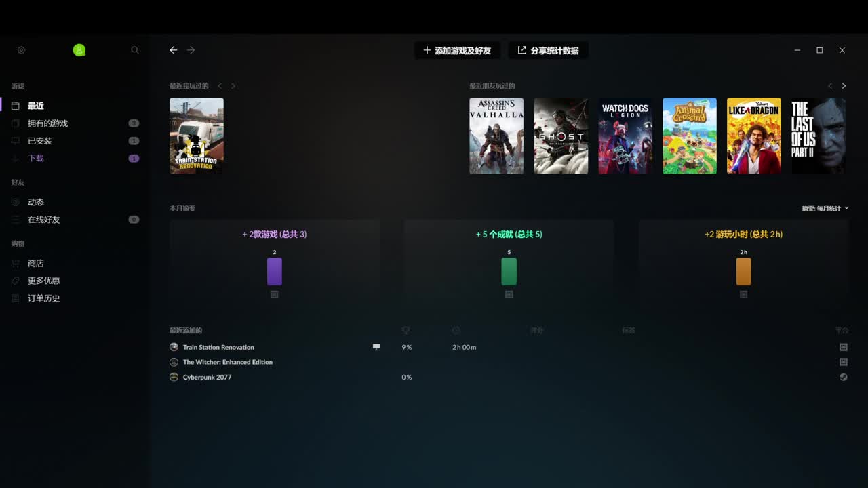Click the orange play hours bar
The width and height of the screenshot is (868, 488).
744,271
